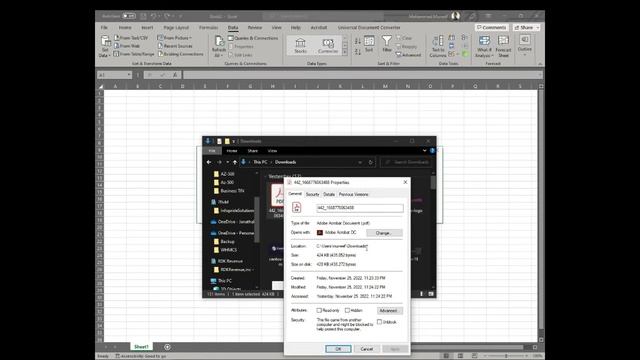Viewport: 640px width, 360px height.
Task: Expand the Outline group dropdown
Action: point(524,45)
